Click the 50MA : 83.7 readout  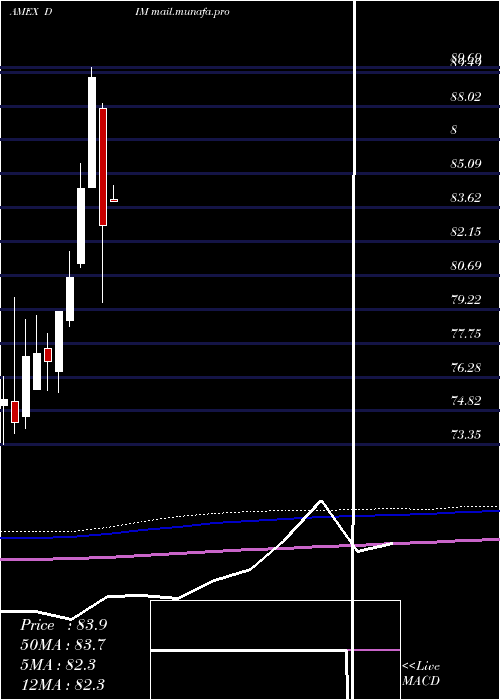point(63,645)
